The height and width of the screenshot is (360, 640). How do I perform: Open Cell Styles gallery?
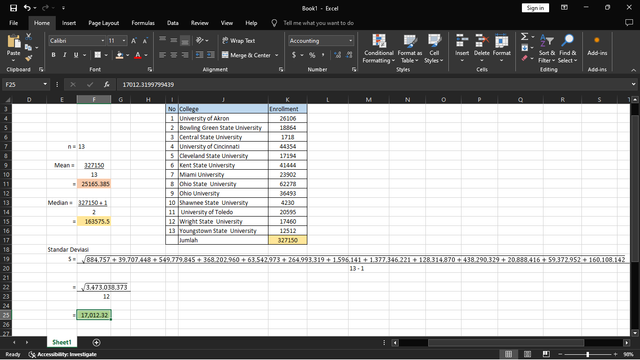pyautogui.click(x=434, y=49)
